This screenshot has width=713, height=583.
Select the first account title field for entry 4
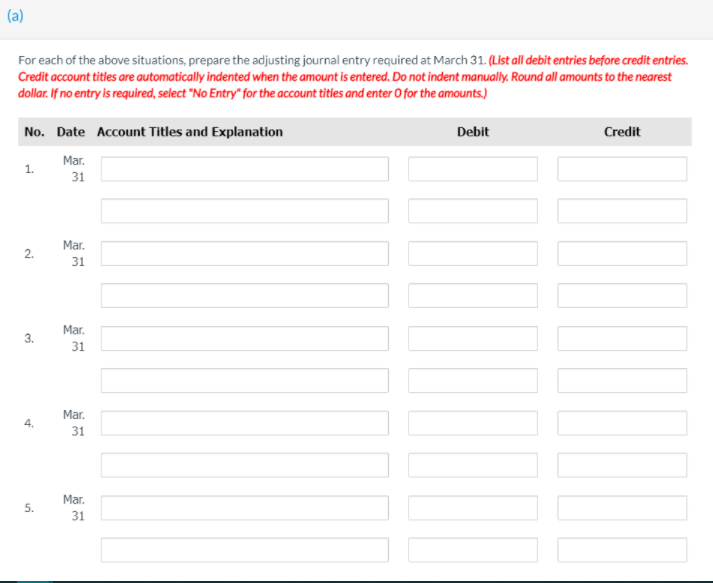click(245, 423)
